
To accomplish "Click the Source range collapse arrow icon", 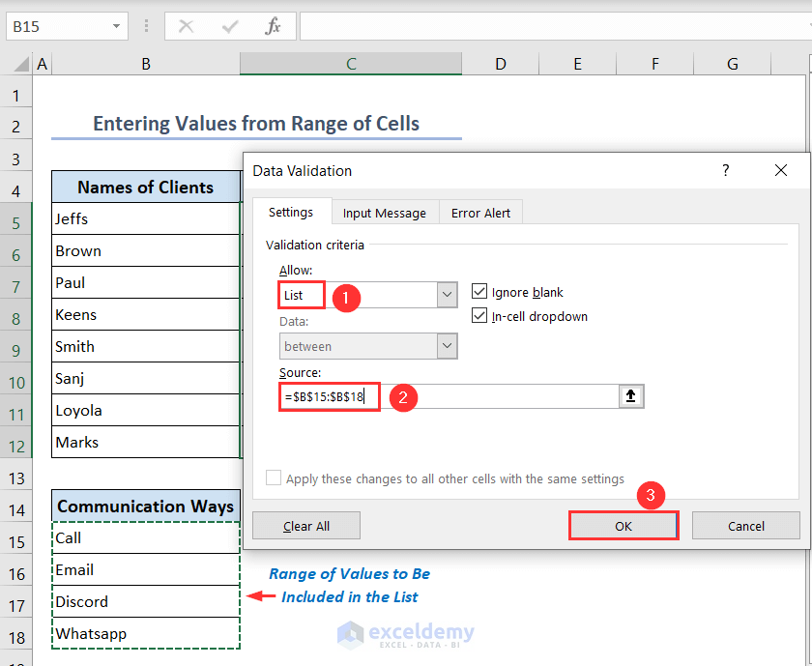I will point(631,396).
